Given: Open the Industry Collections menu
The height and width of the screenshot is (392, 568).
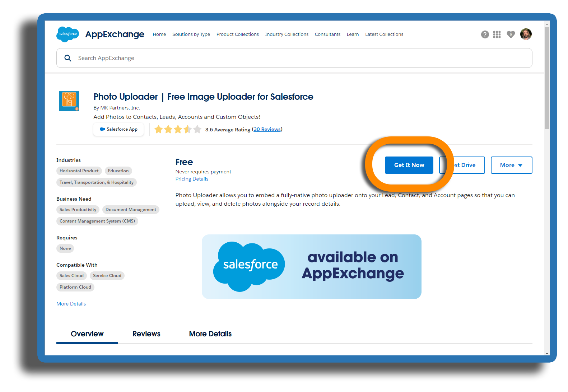Looking at the screenshot, I should 287,34.
